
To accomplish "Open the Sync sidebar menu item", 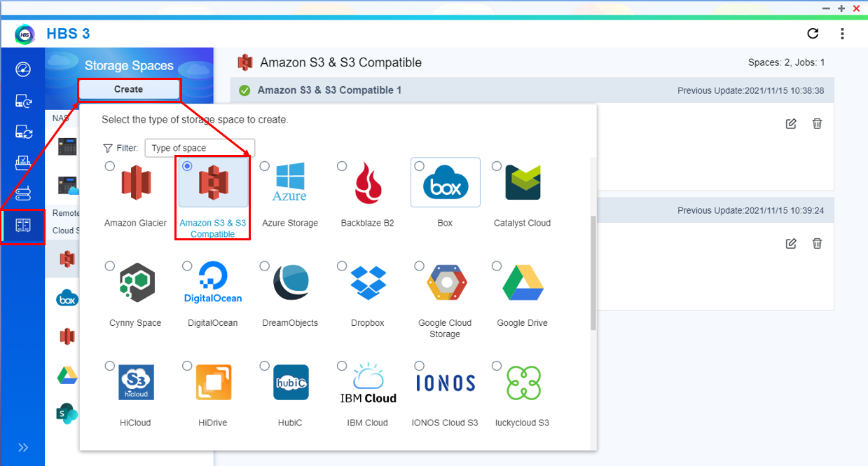I will (22, 132).
